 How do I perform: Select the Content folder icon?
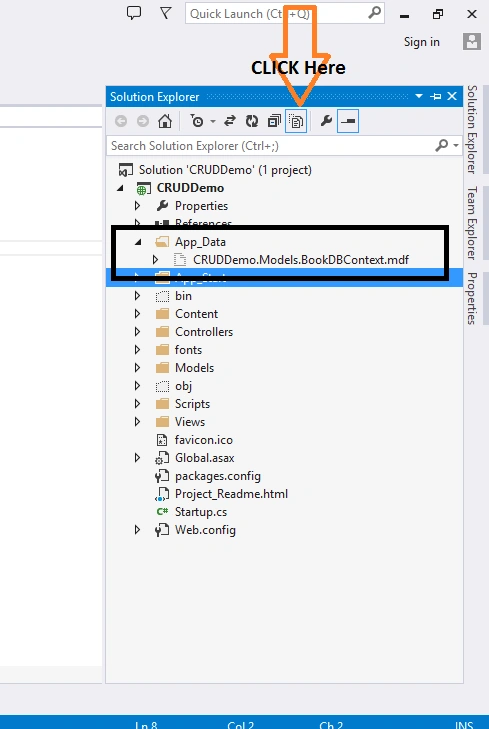(162, 314)
